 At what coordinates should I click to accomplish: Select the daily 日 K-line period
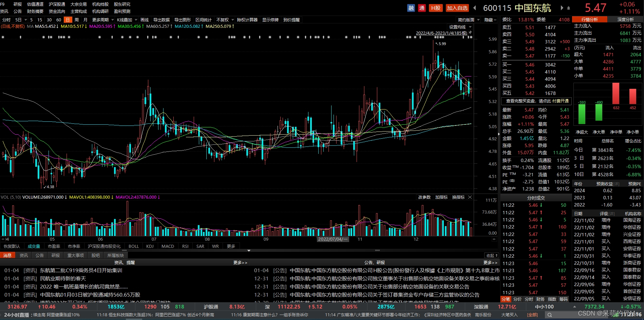68,20
